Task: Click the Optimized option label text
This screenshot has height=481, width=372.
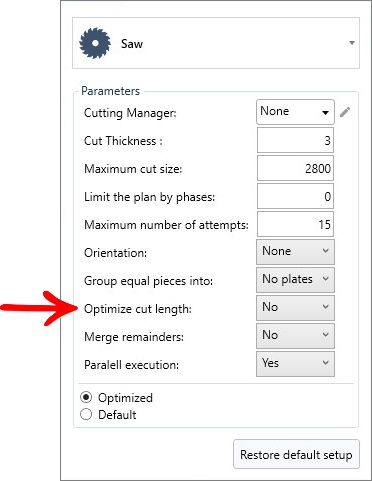Action: tap(125, 398)
